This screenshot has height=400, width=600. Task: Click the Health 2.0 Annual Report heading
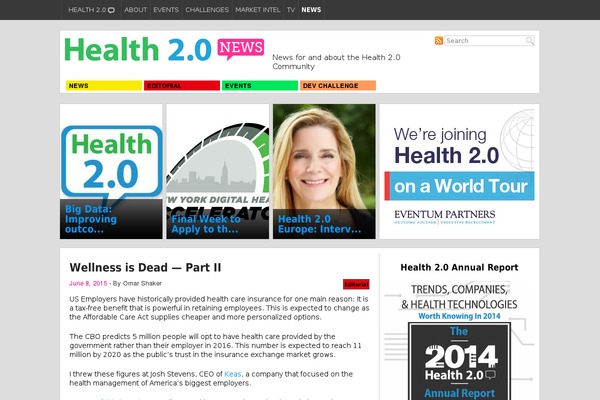459,268
